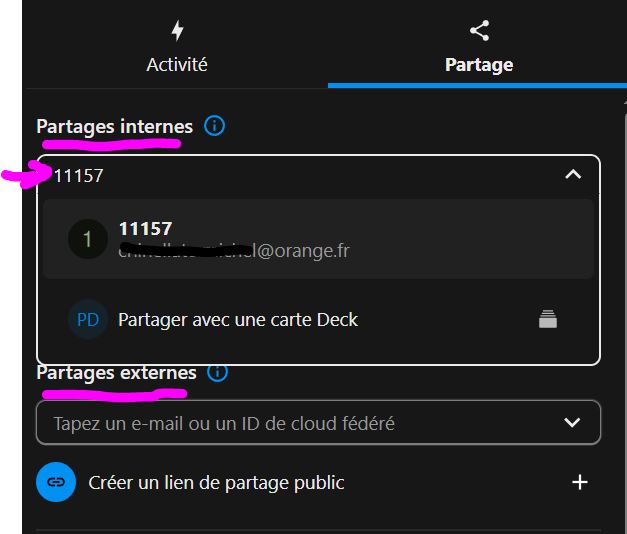
Task: Click the share icon above Partage
Action: click(479, 30)
